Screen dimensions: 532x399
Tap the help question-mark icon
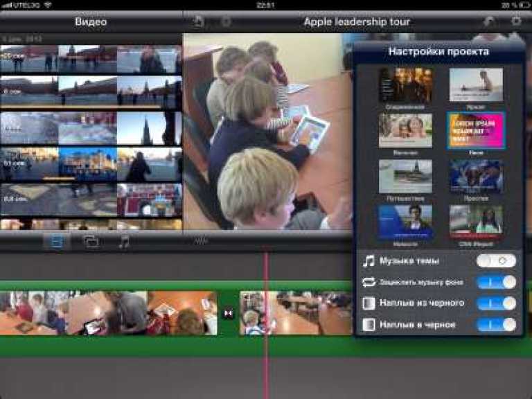point(226,22)
